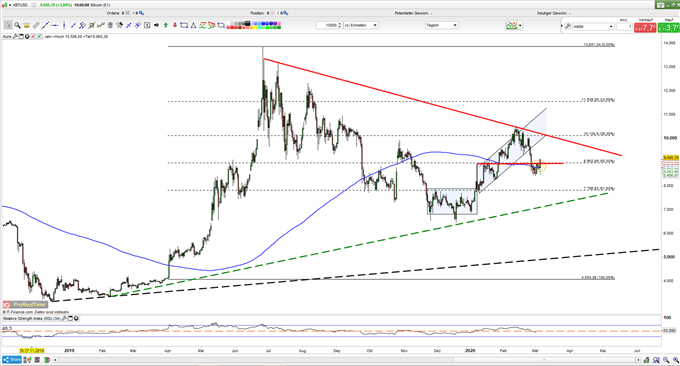Pick the pink color swatch
This screenshot has width=680, height=366.
coord(279,23)
